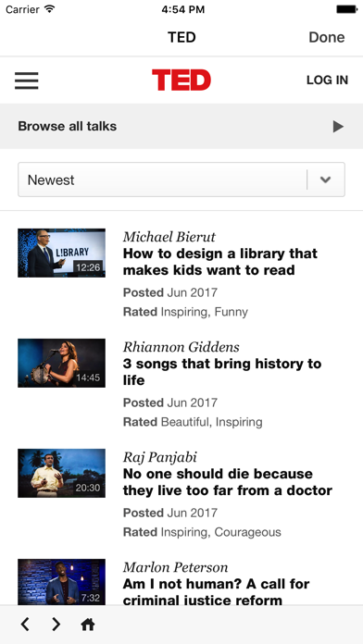Tap the Wi-Fi icon in status bar

click(x=50, y=9)
